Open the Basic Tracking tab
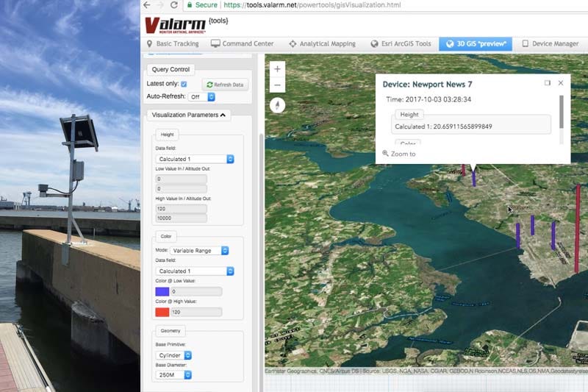This screenshot has height=392, width=588. pos(173,44)
